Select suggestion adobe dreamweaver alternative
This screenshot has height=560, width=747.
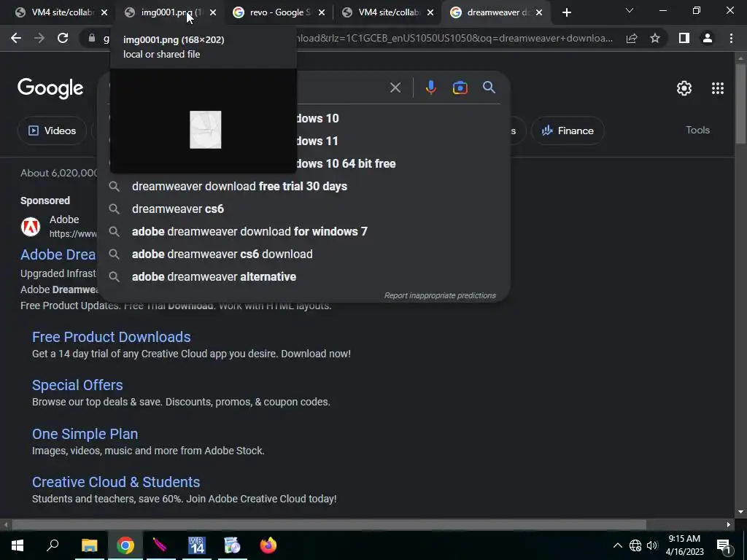click(303, 276)
